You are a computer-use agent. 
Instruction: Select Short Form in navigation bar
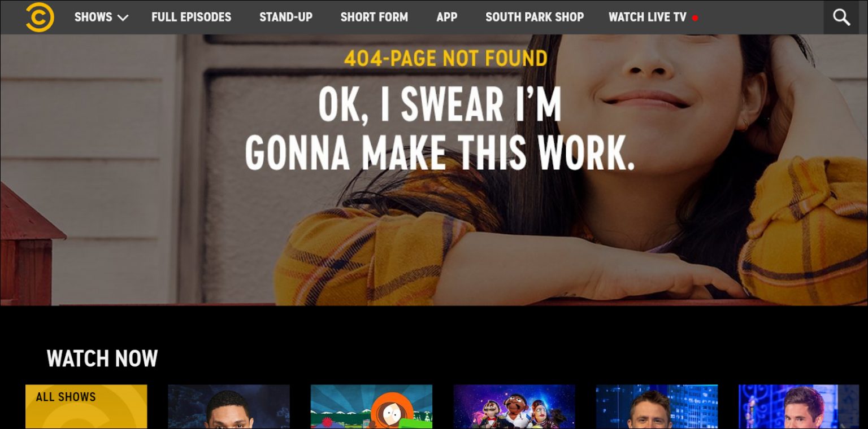click(374, 17)
